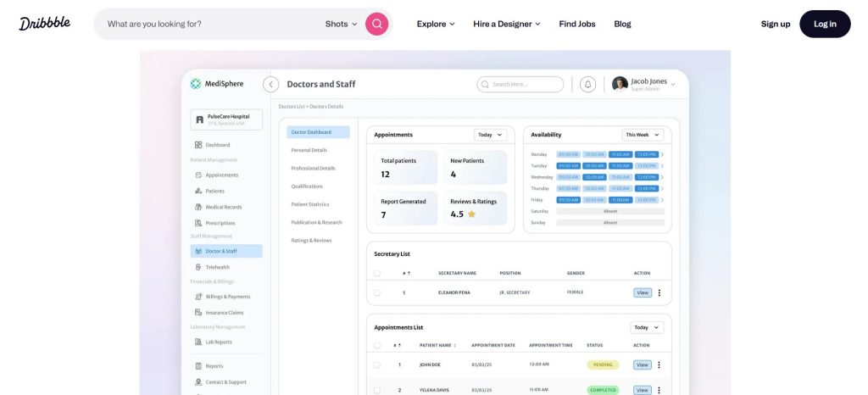Click the Pending status badge for John Doe

(603, 364)
